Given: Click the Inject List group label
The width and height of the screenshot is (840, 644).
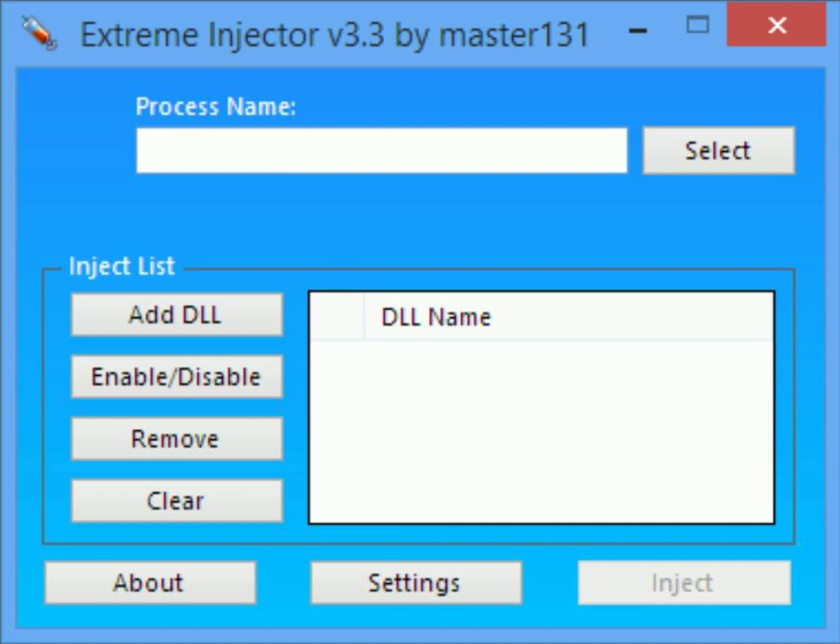Looking at the screenshot, I should 122,266.
